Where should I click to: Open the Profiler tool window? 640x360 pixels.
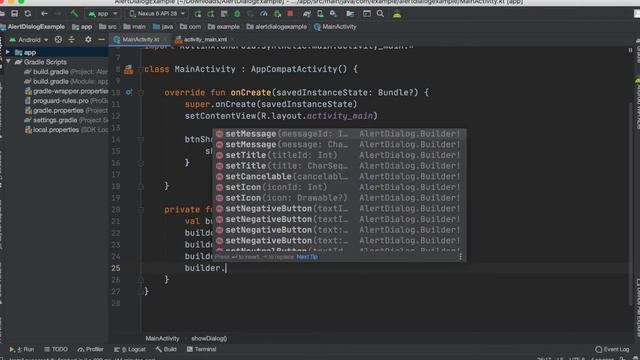point(91,349)
